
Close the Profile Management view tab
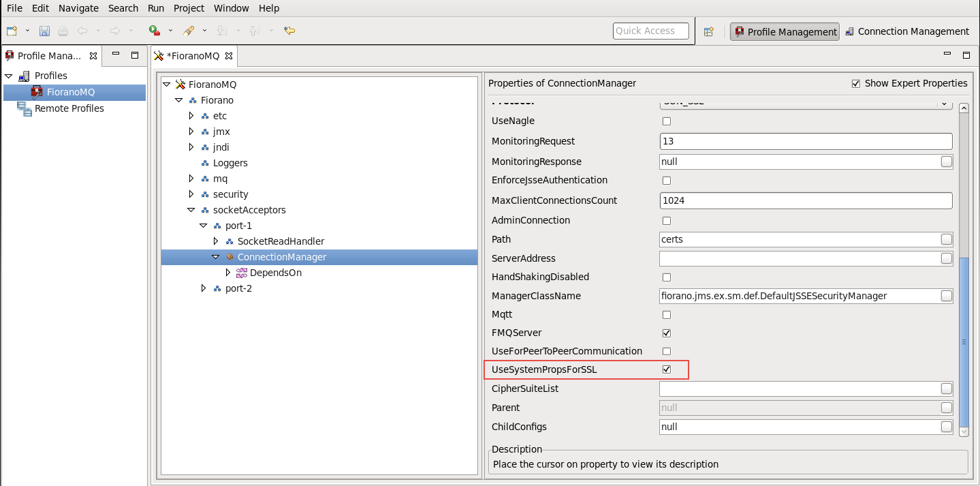click(94, 56)
